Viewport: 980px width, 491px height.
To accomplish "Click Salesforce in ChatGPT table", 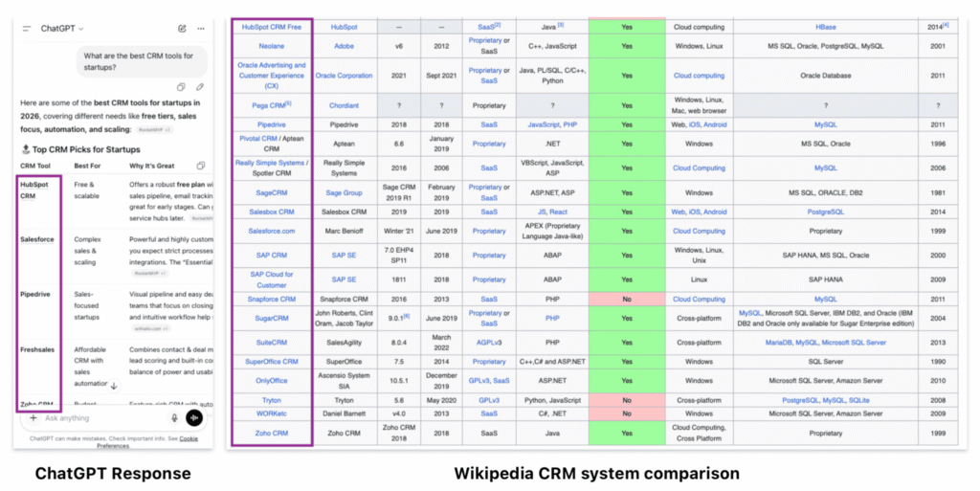I will [x=37, y=239].
